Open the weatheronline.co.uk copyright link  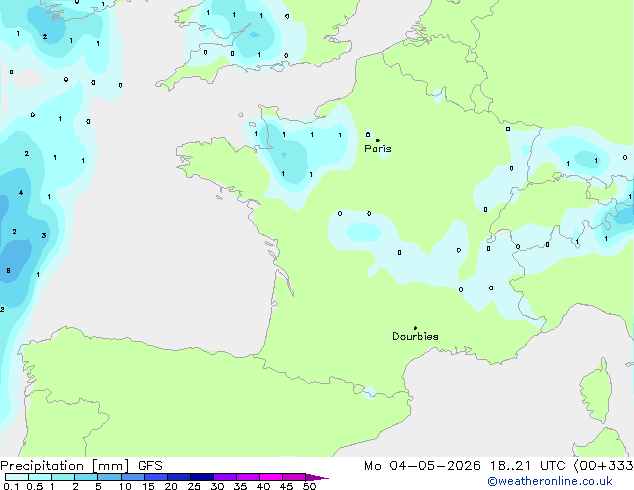tap(550, 481)
